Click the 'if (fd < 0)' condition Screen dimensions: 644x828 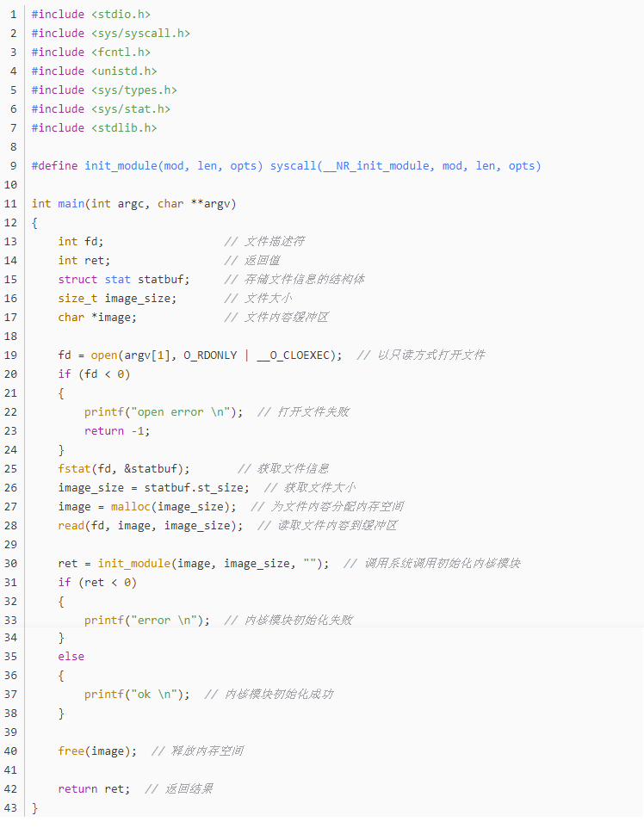click(x=95, y=374)
